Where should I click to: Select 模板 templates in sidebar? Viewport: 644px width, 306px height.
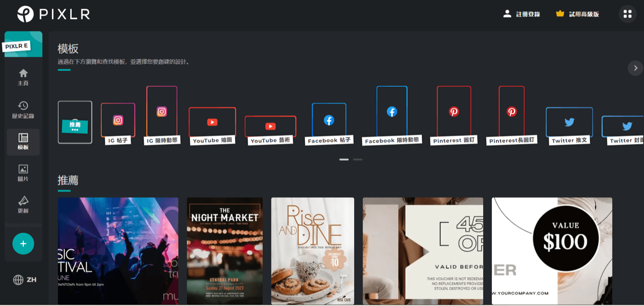(x=23, y=142)
